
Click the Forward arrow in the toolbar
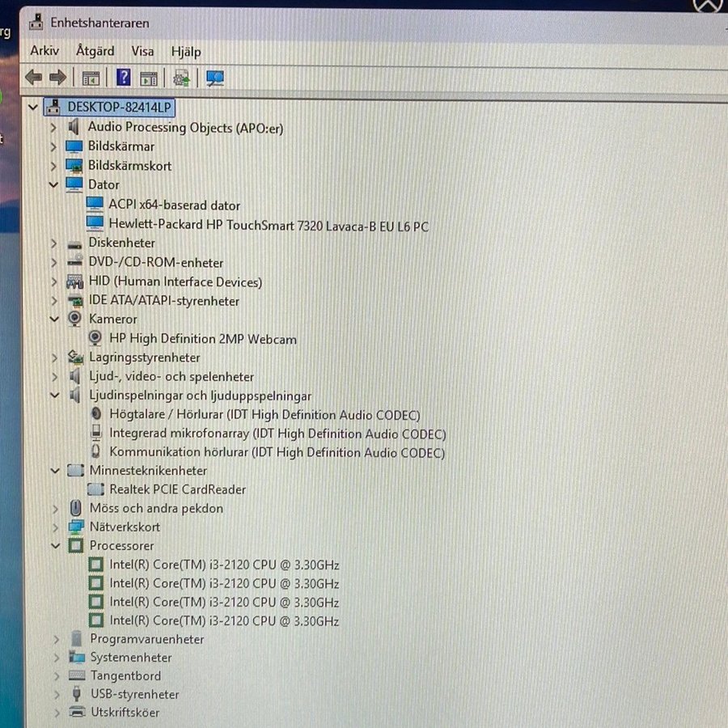(57, 78)
